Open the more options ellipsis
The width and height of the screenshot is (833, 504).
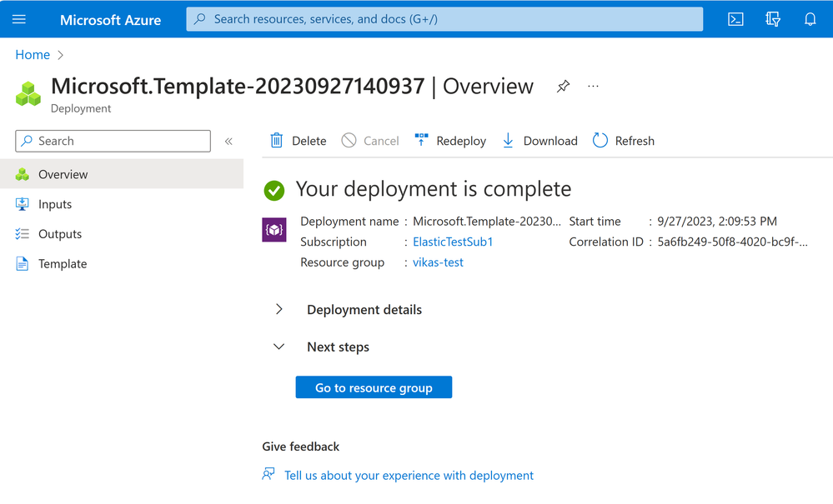[x=593, y=86]
